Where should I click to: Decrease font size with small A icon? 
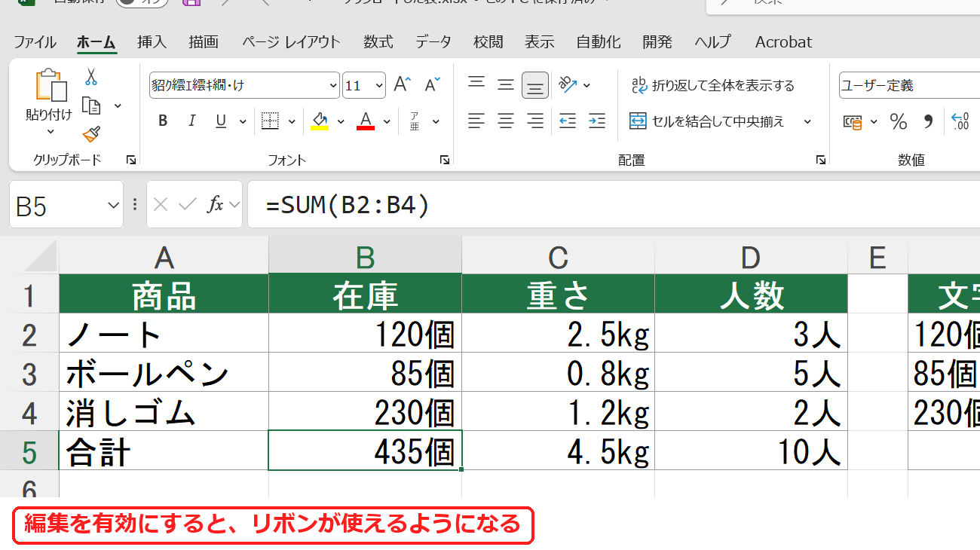point(432,84)
